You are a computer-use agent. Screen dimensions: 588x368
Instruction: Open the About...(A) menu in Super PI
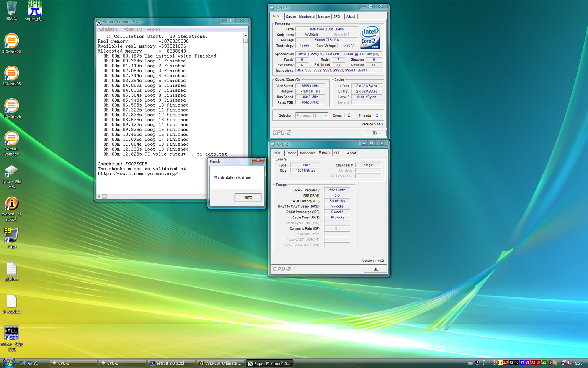pyautogui.click(x=132, y=29)
